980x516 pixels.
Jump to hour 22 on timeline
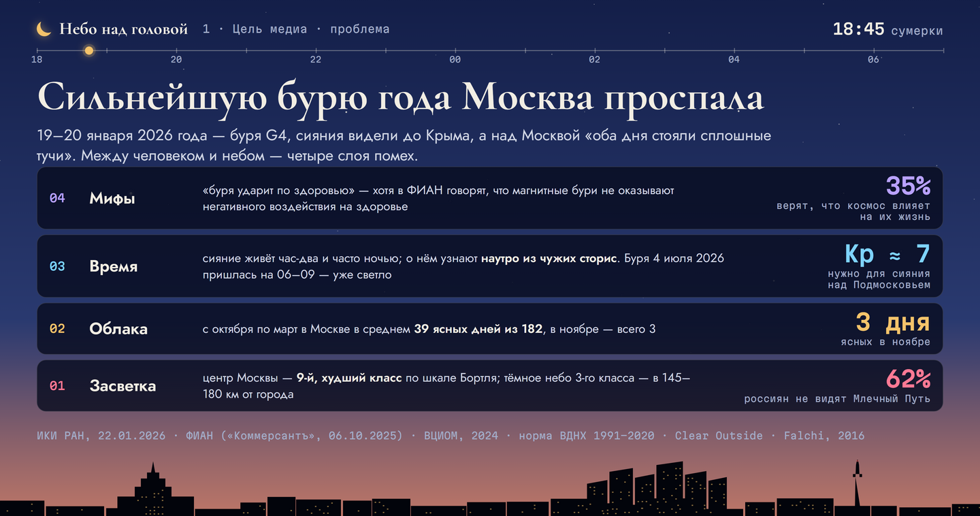pyautogui.click(x=316, y=59)
